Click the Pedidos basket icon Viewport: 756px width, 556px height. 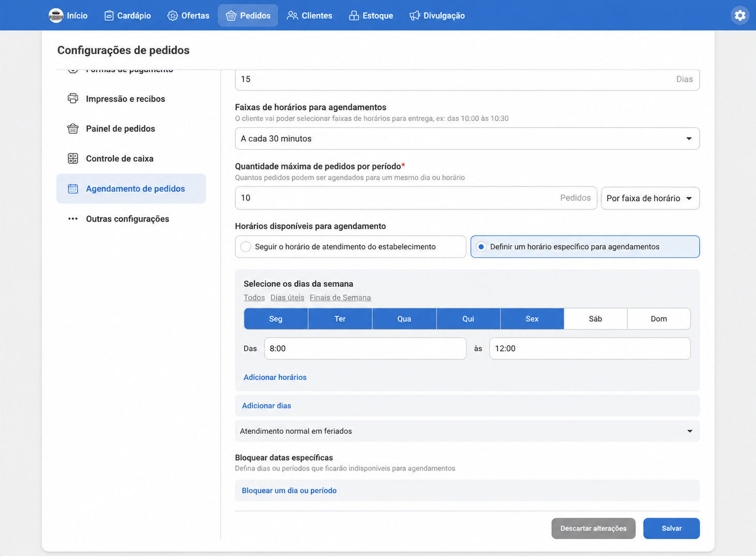pos(231,16)
